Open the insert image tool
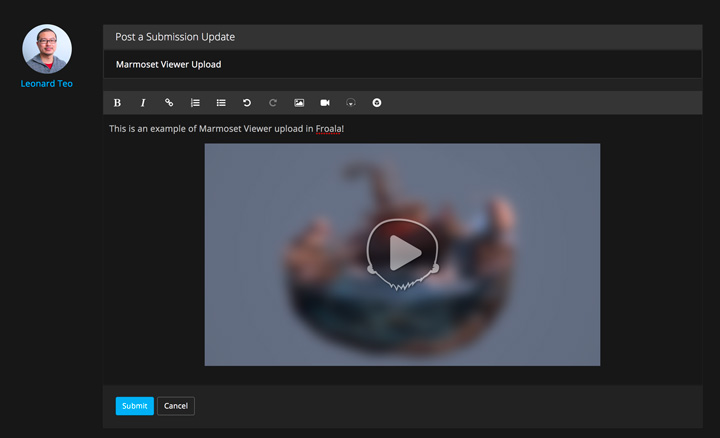Screen dimensions: 720x438 [299, 103]
